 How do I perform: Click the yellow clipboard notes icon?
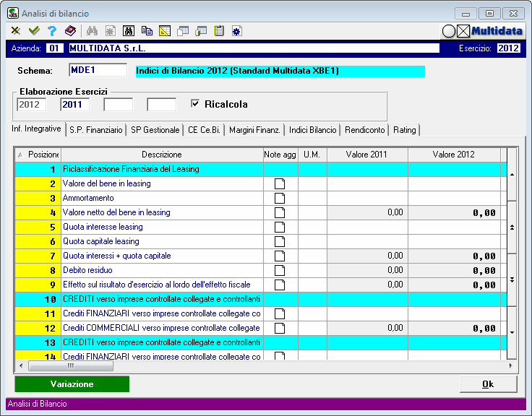click(x=219, y=31)
